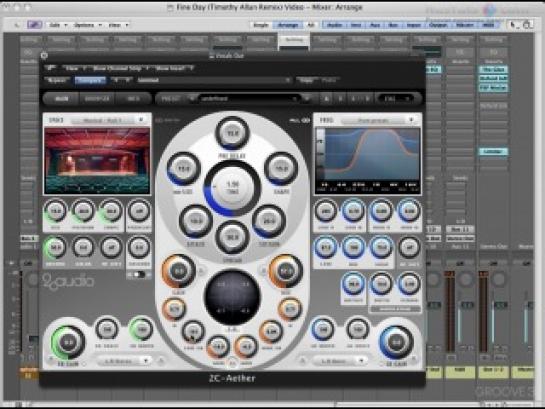Select the middle tab between MAIN and INFO
The image size is (545, 409).
[97, 99]
